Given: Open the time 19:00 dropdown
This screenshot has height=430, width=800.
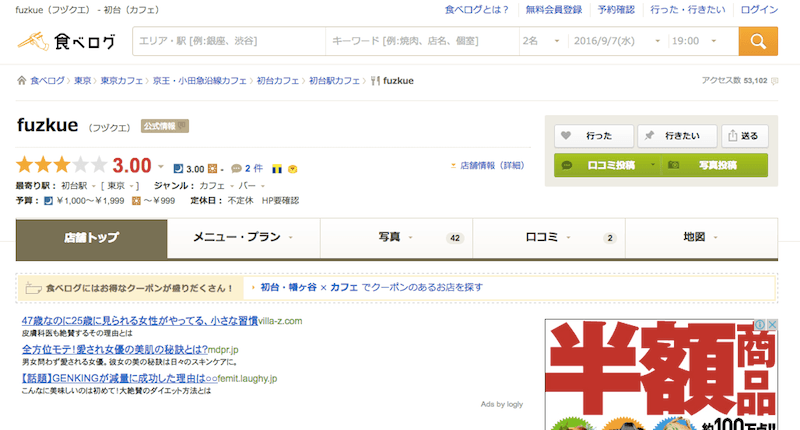Looking at the screenshot, I should click(x=695, y=41).
